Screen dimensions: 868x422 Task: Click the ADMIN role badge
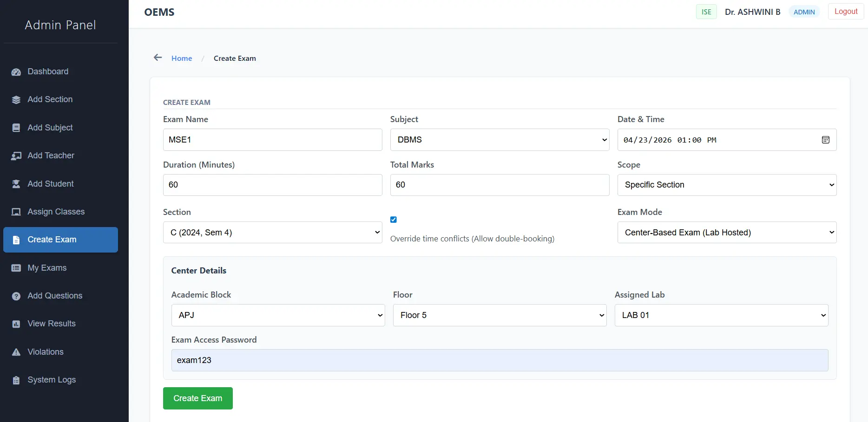804,12
